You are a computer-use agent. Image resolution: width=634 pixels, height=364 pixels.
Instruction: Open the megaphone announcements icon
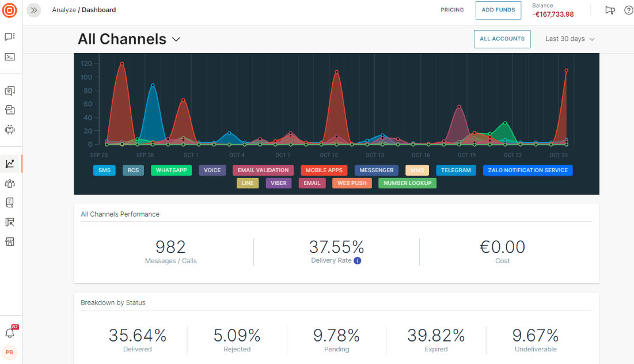click(610, 10)
